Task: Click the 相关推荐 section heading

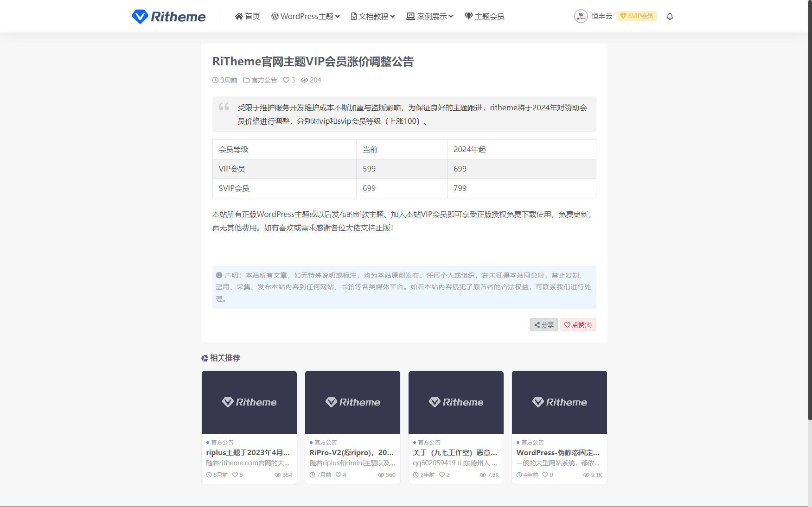Action: click(221, 358)
